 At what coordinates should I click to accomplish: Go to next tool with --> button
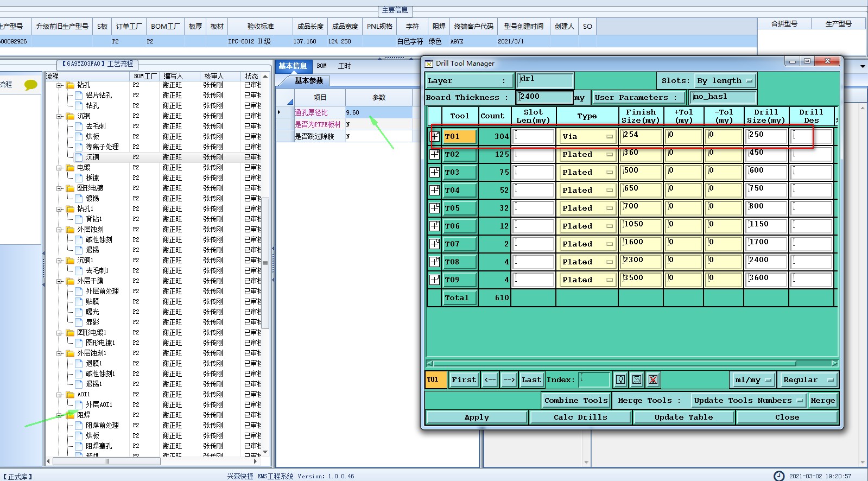pos(509,379)
